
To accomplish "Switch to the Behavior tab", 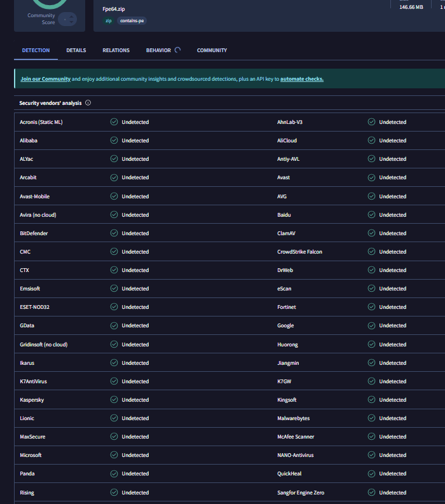I will pyautogui.click(x=158, y=50).
